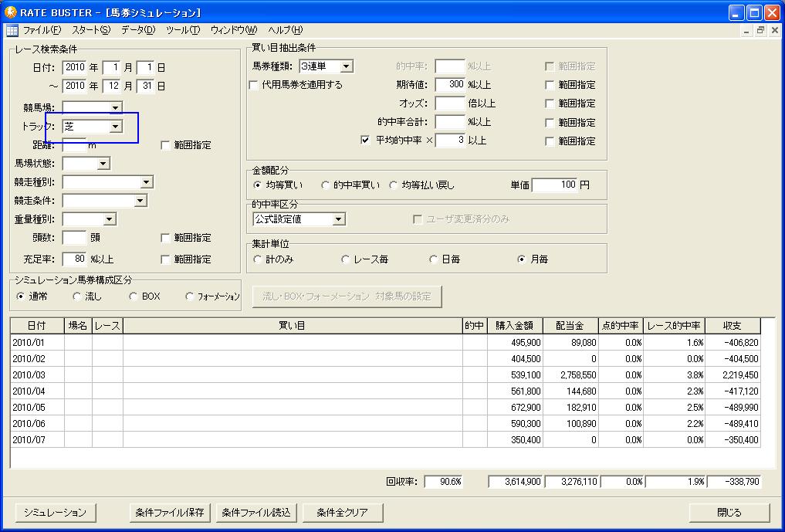This screenshot has width=785, height=532.
Task: Click the 2010/07 row date cell
Action: pos(37,440)
